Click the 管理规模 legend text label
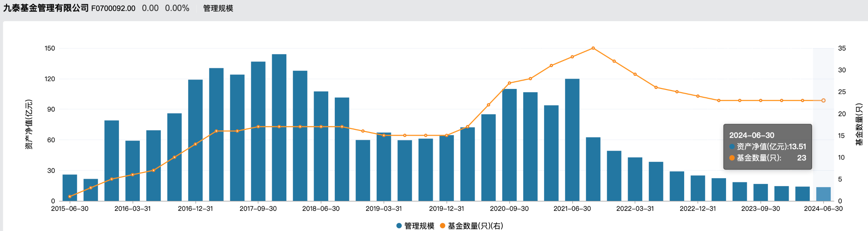This screenshot has height=231, width=868. point(419,226)
